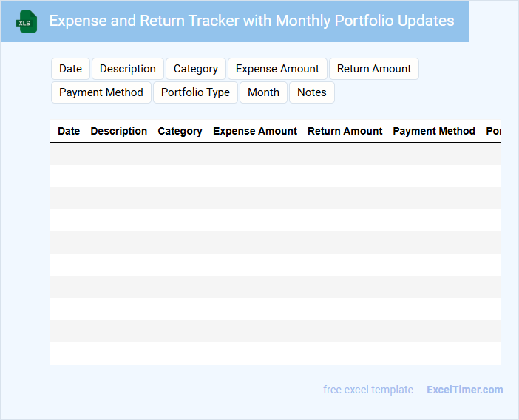Screen dimensions: 519x420
Task: Choose the Return Amount tag
Action: 374,69
